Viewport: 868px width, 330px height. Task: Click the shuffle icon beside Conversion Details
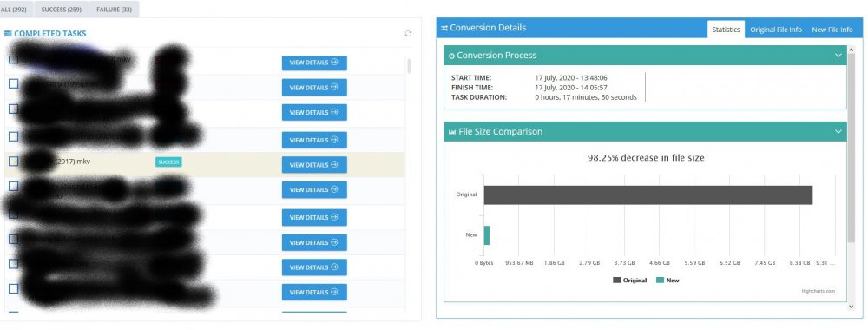coord(444,28)
